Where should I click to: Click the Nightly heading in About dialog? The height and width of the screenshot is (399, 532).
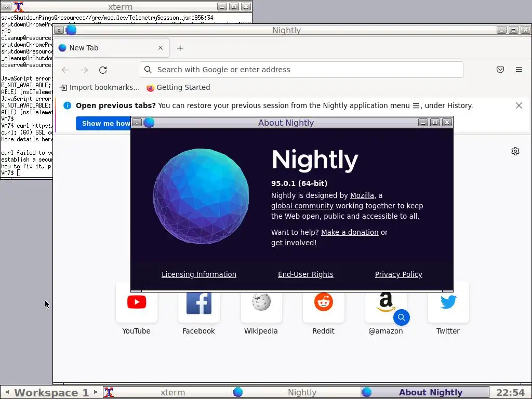[315, 160]
